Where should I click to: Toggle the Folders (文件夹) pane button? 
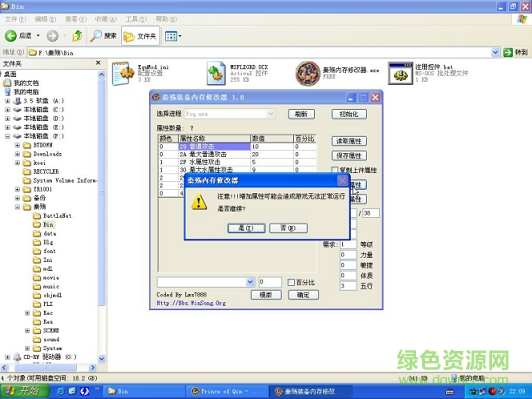140,36
